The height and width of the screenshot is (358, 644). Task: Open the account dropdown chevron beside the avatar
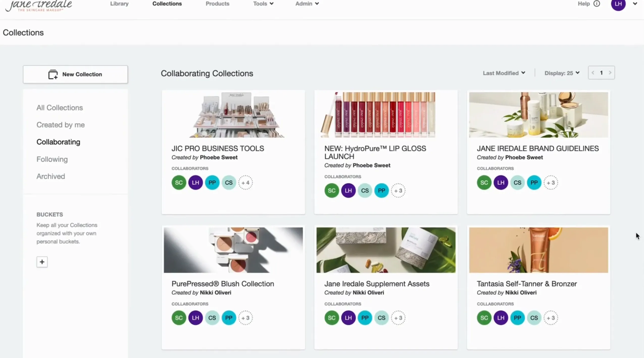pos(635,4)
